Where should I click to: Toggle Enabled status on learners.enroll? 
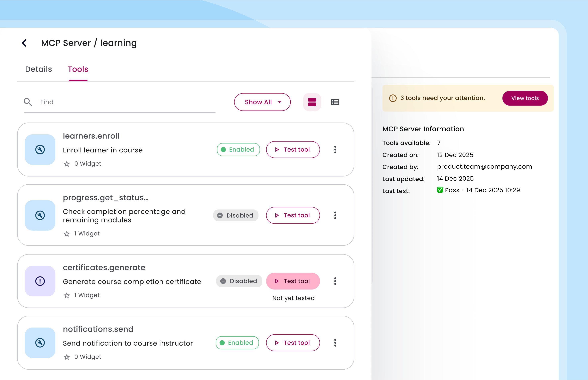point(238,150)
